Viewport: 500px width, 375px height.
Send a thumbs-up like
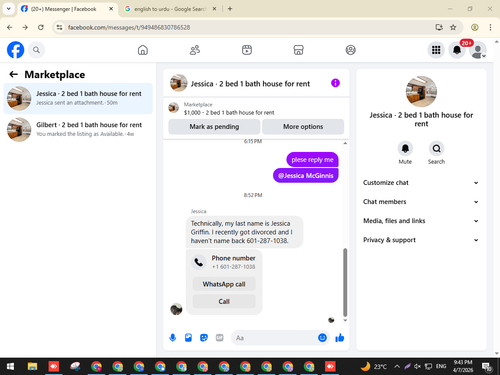340,338
